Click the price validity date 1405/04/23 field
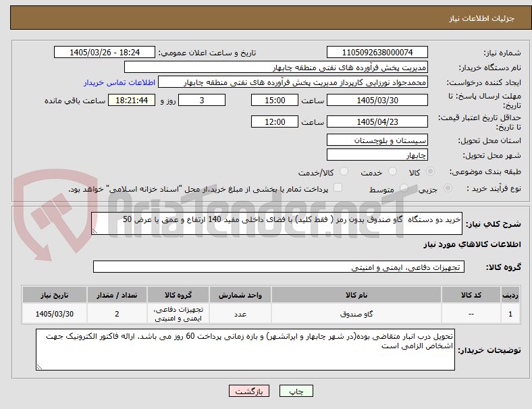 pyautogui.click(x=377, y=121)
